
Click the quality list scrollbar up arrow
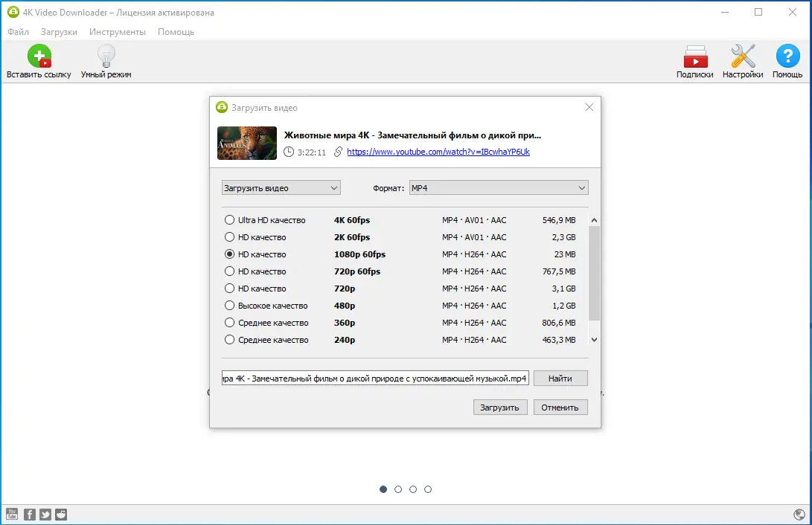pos(594,220)
